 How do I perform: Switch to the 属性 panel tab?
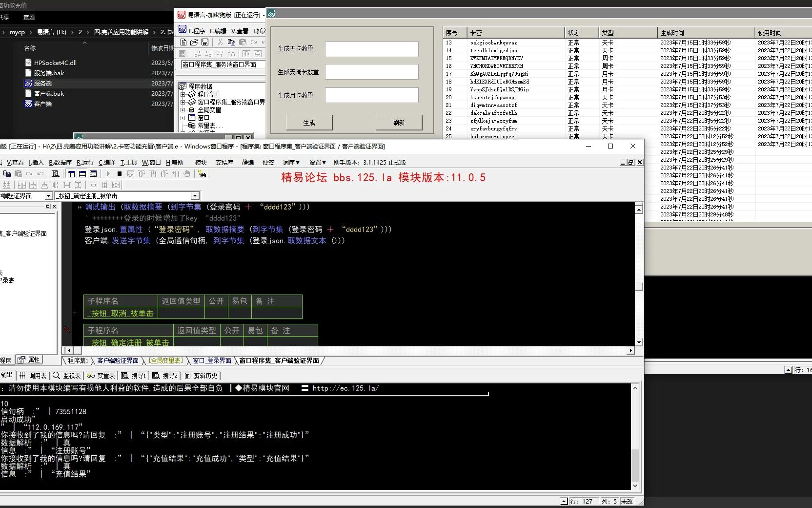[29, 360]
